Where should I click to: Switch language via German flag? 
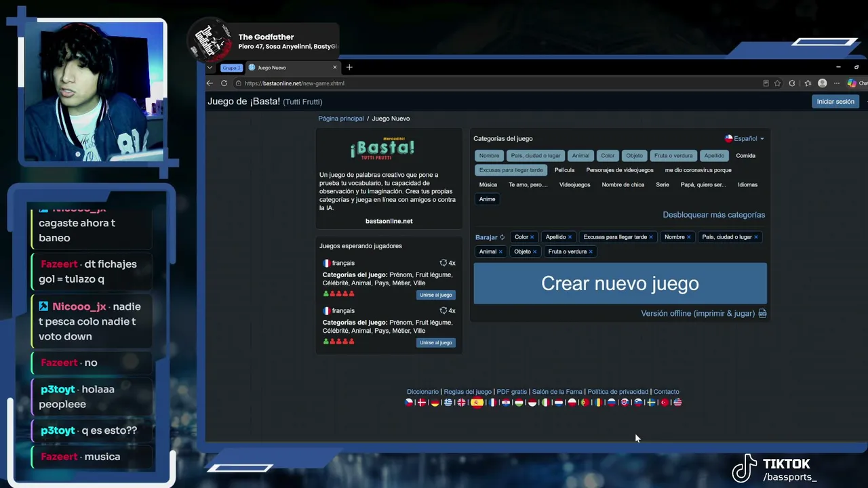(435, 403)
